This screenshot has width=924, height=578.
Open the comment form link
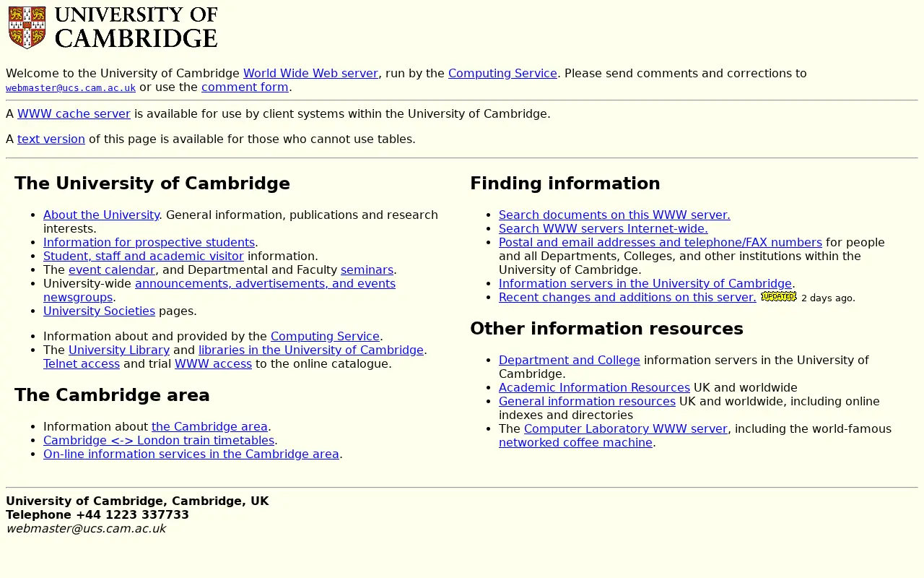click(x=245, y=87)
